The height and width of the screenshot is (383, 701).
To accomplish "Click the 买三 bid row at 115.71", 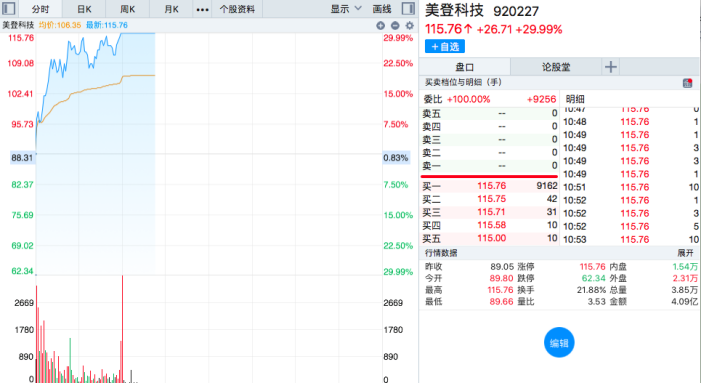I will (x=490, y=212).
